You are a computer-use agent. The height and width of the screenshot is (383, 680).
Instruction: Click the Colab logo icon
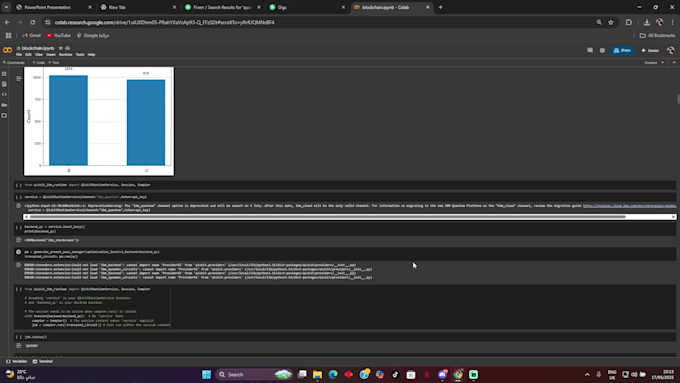point(7,50)
